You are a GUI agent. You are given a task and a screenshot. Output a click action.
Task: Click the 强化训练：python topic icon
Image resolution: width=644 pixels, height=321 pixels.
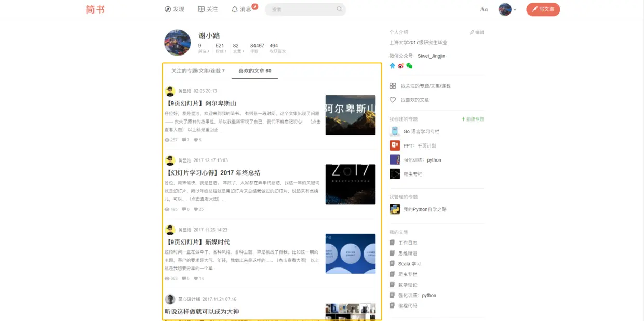395,160
